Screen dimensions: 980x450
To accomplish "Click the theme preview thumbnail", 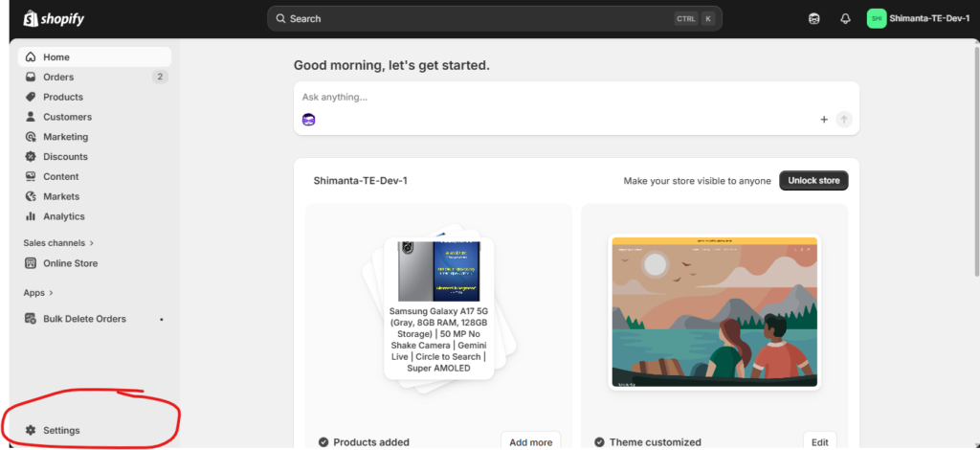I will point(714,312).
